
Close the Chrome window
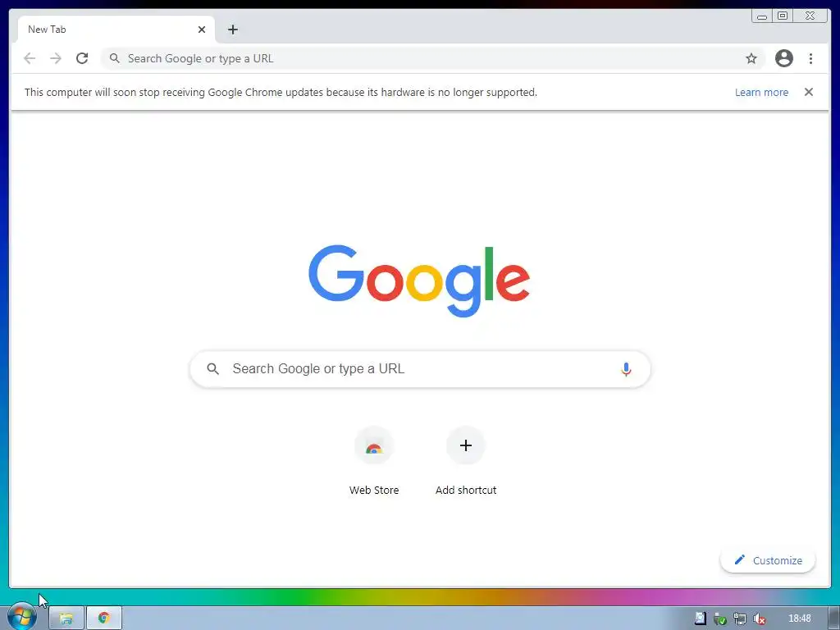(810, 16)
